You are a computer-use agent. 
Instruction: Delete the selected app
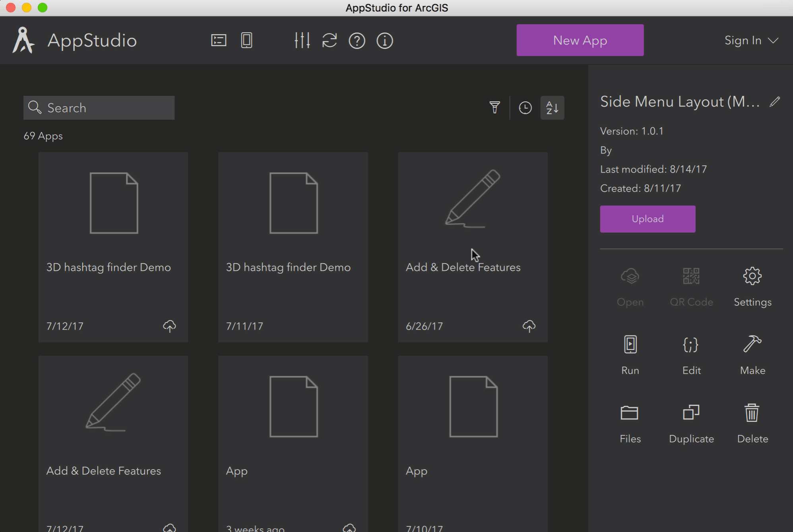(x=752, y=422)
